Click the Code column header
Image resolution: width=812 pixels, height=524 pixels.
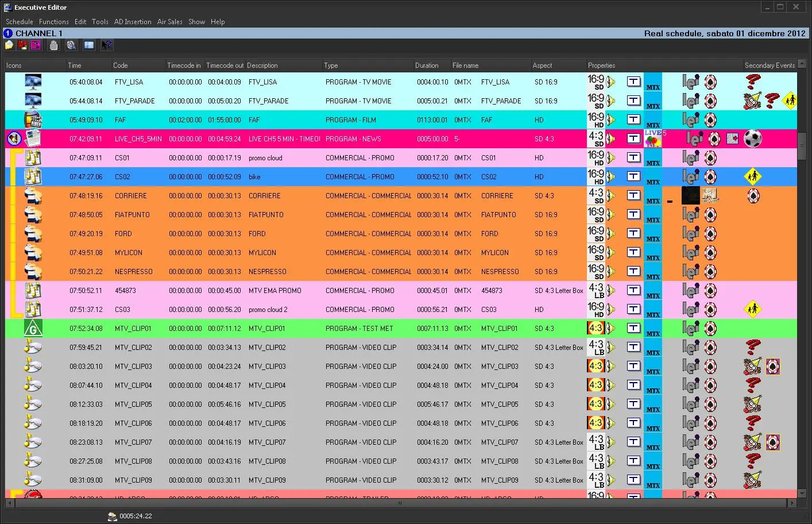[x=138, y=65]
